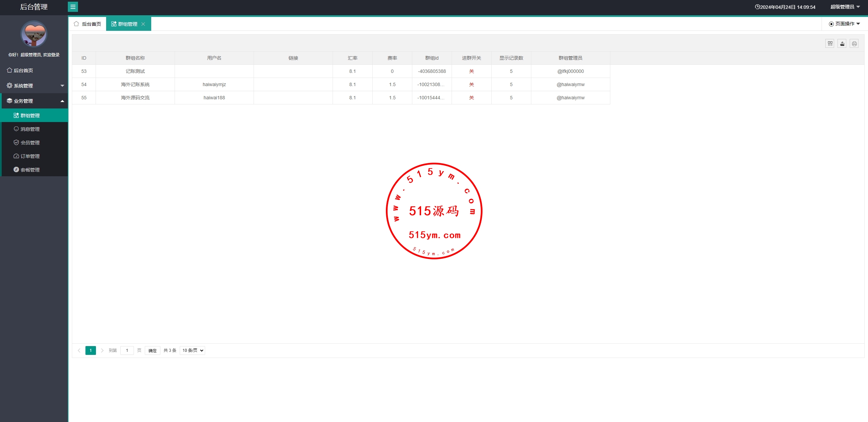This screenshot has height=422, width=868.
Task: Click the print table icon
Action: click(854, 44)
